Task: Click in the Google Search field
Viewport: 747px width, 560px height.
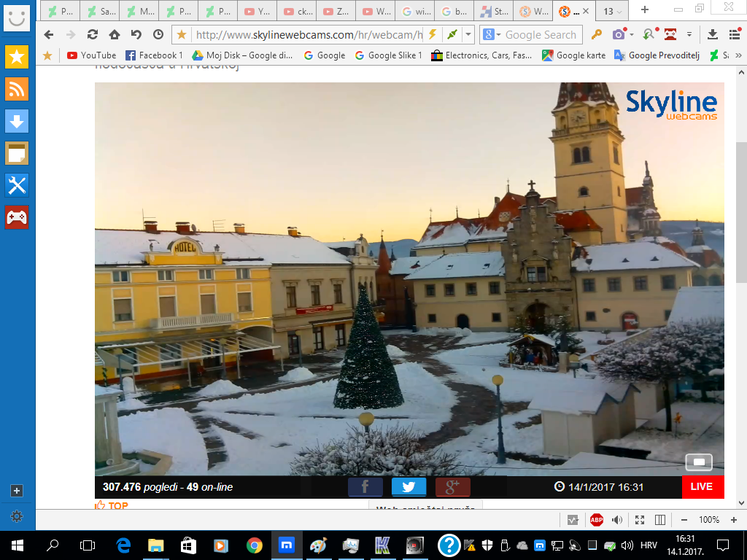Action: pos(543,34)
